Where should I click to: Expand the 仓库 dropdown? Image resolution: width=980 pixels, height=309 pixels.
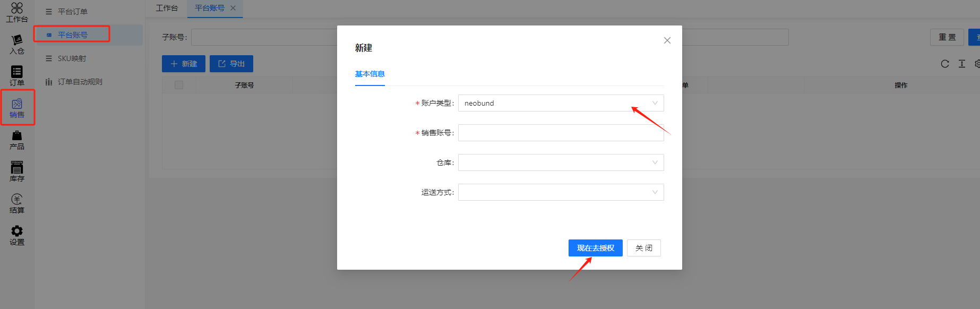561,162
